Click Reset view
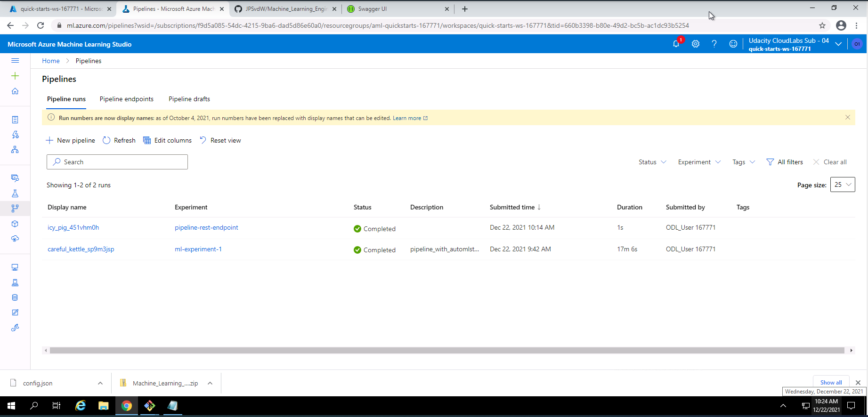This screenshot has width=868, height=417. pyautogui.click(x=220, y=140)
